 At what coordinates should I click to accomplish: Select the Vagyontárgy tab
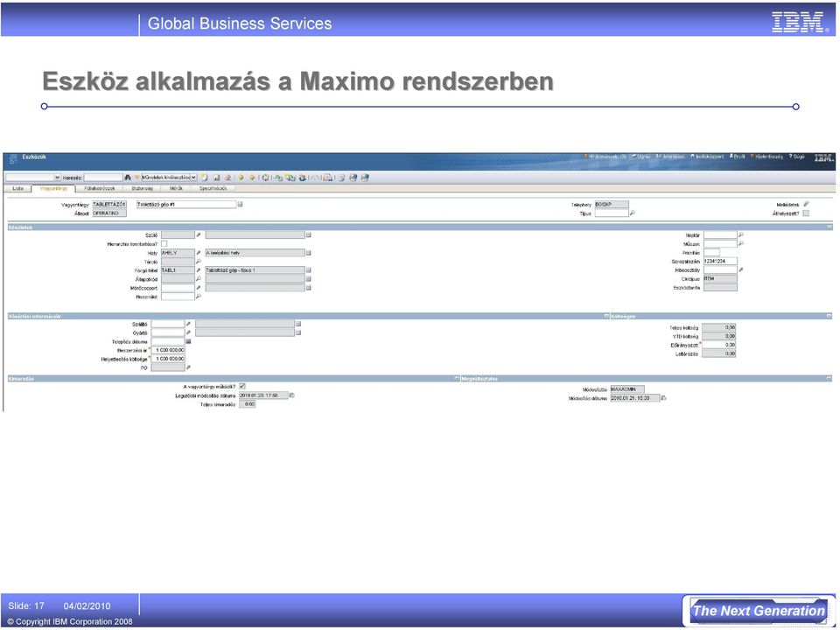53,189
